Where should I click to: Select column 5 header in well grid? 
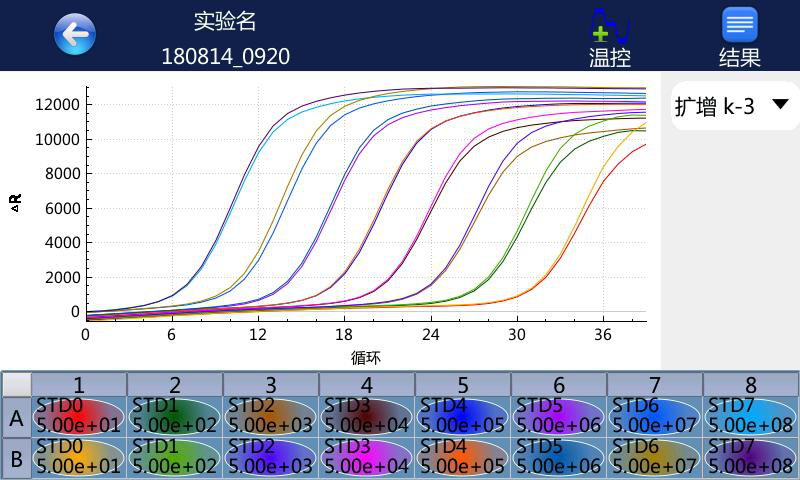tap(462, 385)
